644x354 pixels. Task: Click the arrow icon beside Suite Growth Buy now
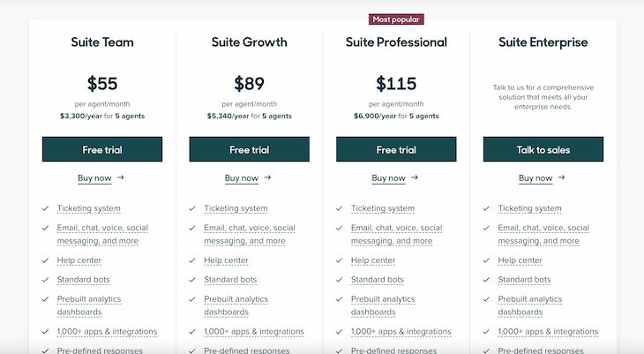[x=267, y=177]
